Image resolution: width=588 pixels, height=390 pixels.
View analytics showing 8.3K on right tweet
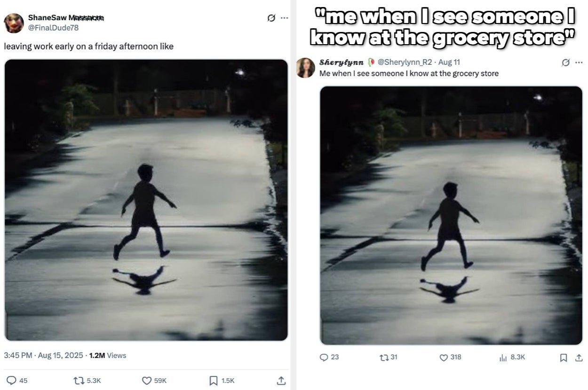(503, 358)
